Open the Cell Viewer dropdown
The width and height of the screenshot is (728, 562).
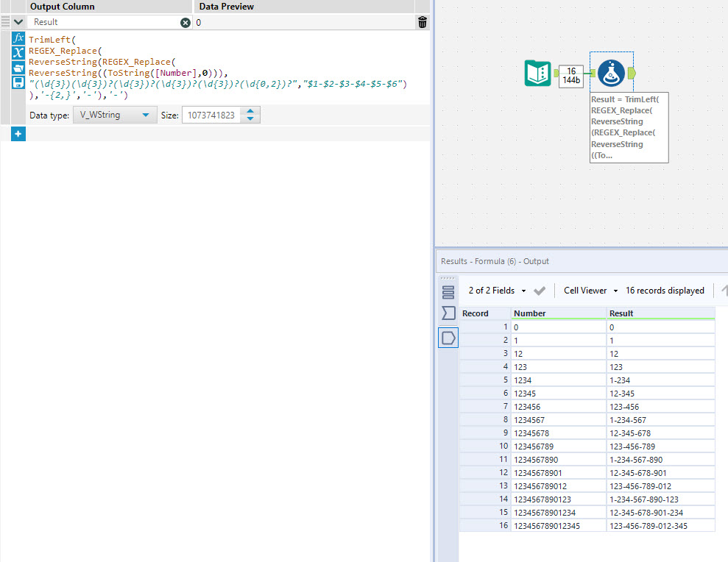[589, 290]
